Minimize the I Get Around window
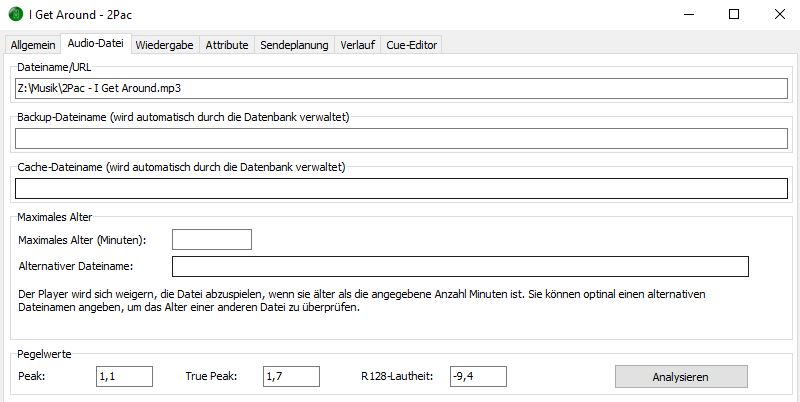The width and height of the screenshot is (800, 402). tap(686, 14)
